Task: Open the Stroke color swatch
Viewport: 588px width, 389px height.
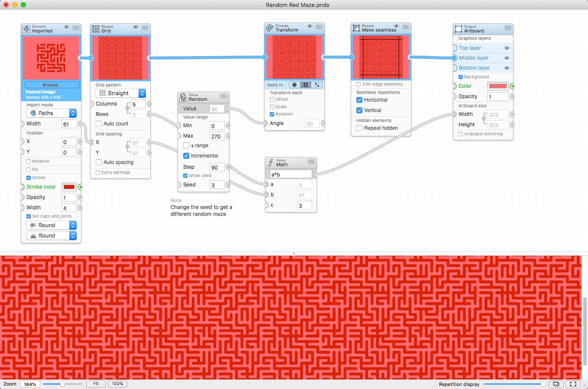Action: tap(69, 187)
